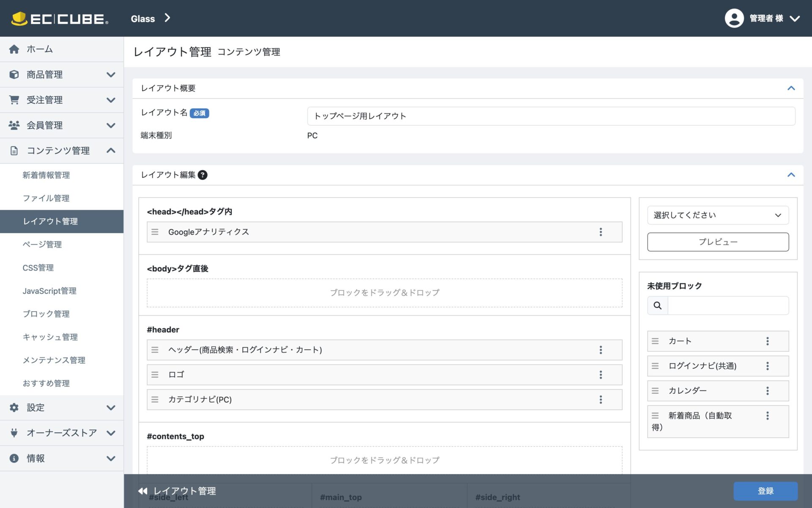
Task: Open the three-dot menu for ログインナビ(共通) block
Action: (768, 366)
